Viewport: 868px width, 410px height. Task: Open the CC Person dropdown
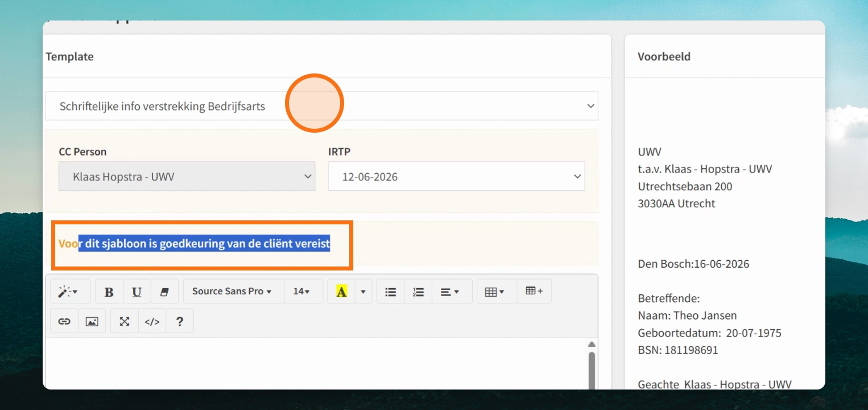coord(187,177)
